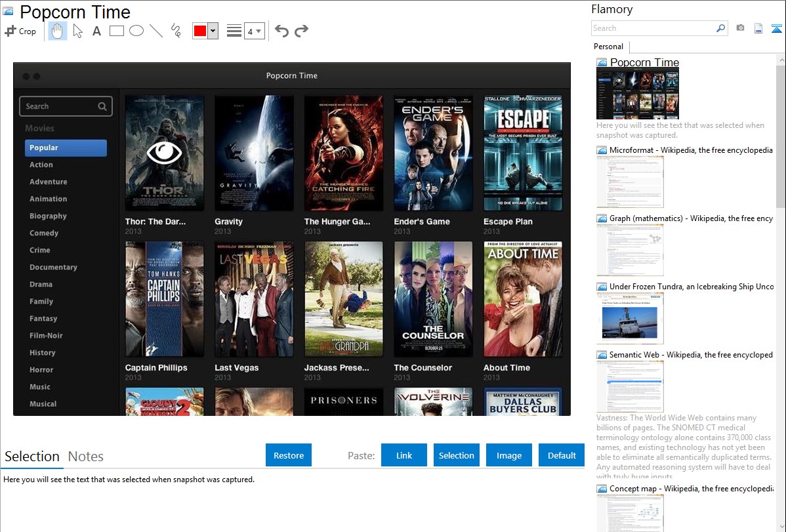Click in the Flamory search field
The image size is (786, 532).
pyautogui.click(x=653, y=28)
